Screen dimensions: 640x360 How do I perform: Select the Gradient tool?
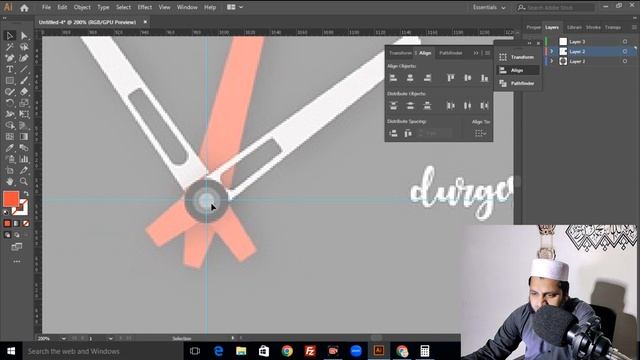click(24, 136)
